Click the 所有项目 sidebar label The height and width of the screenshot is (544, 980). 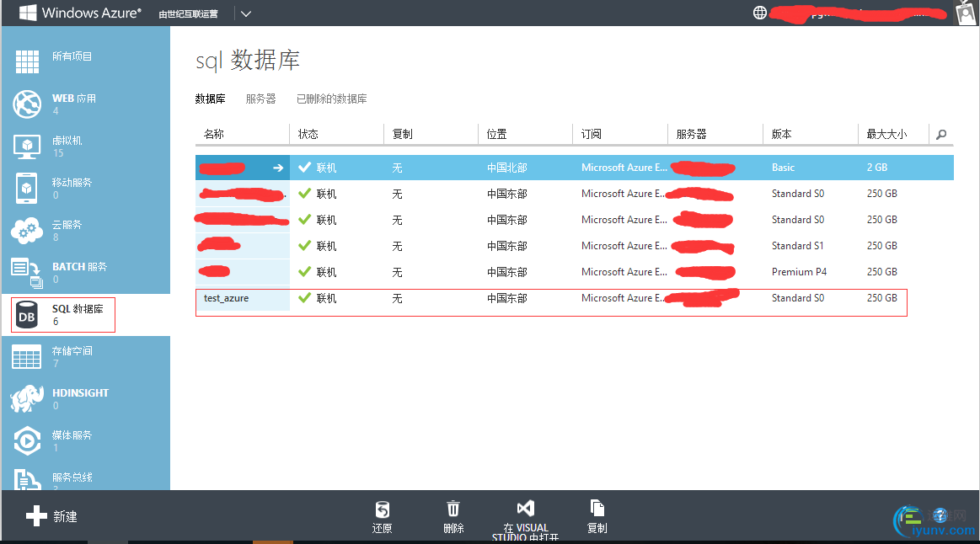(72, 56)
